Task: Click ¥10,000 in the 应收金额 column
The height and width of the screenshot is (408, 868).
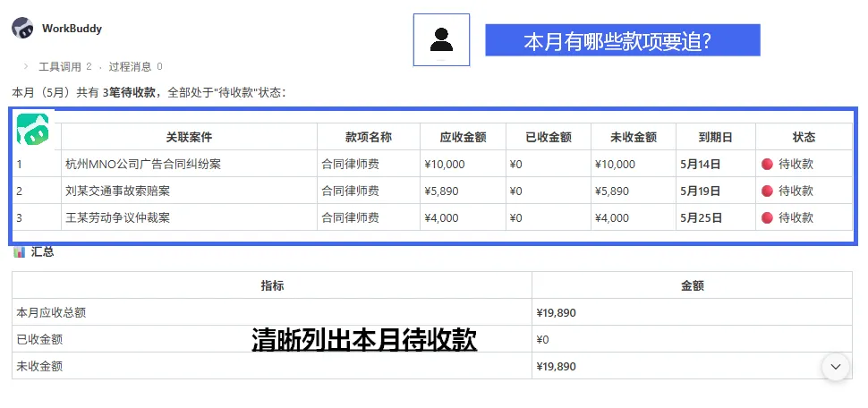Action: (x=445, y=165)
